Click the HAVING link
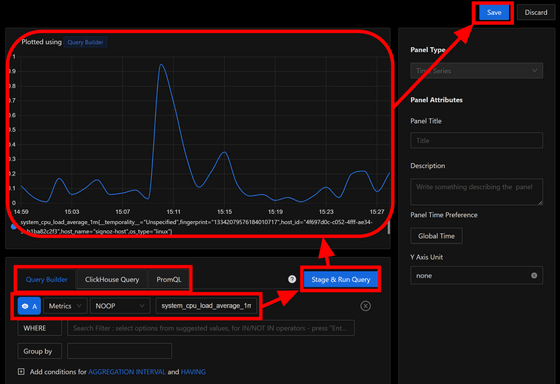The height and width of the screenshot is (384, 560). [x=193, y=372]
